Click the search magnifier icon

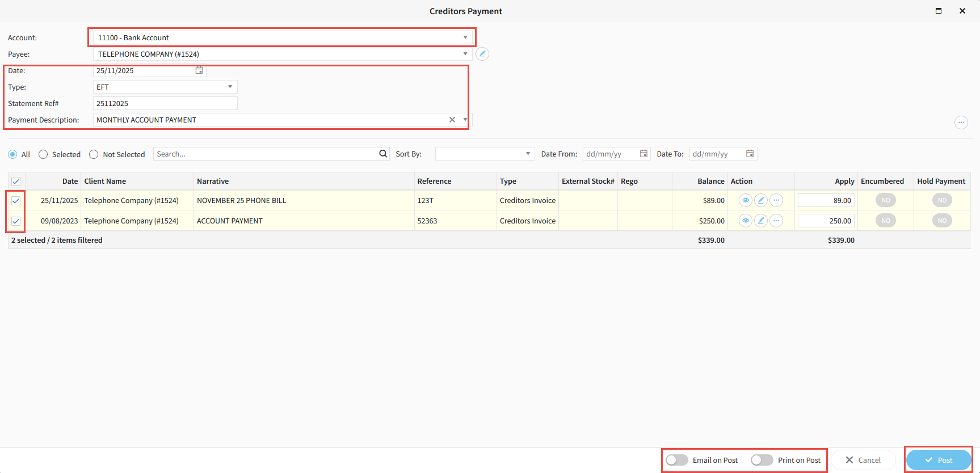tap(383, 154)
